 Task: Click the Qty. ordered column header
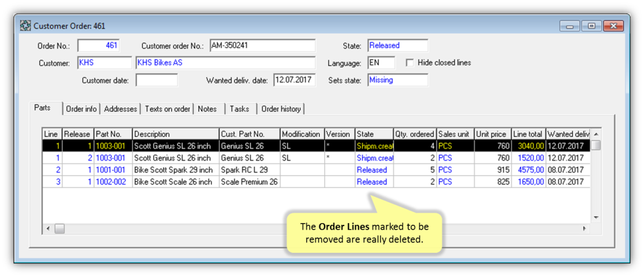[x=415, y=134]
